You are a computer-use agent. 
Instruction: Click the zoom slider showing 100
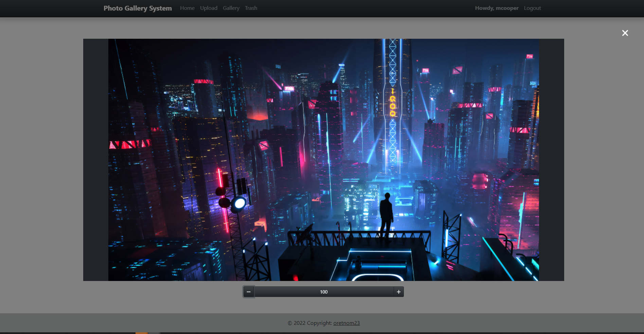coord(324,292)
